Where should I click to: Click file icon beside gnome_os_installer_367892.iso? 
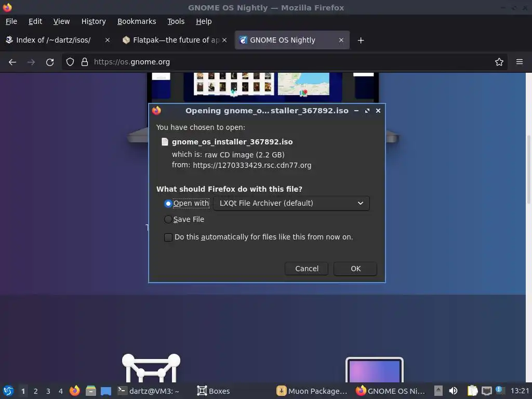165,142
